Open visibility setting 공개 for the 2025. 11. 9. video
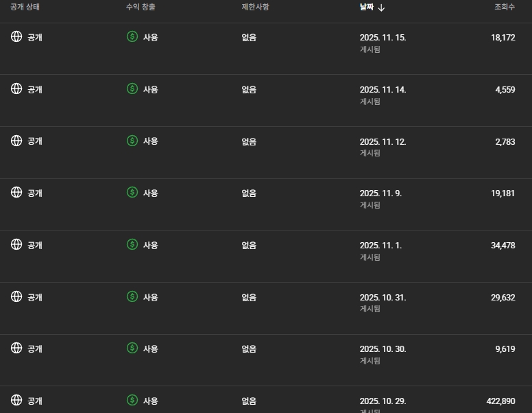The height and width of the screenshot is (413, 532). 35,193
